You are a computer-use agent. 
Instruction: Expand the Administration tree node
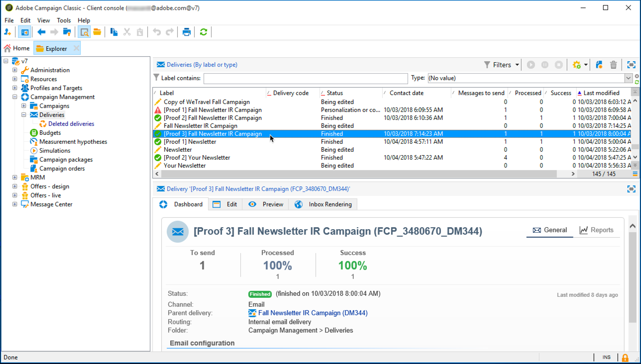tap(15, 70)
